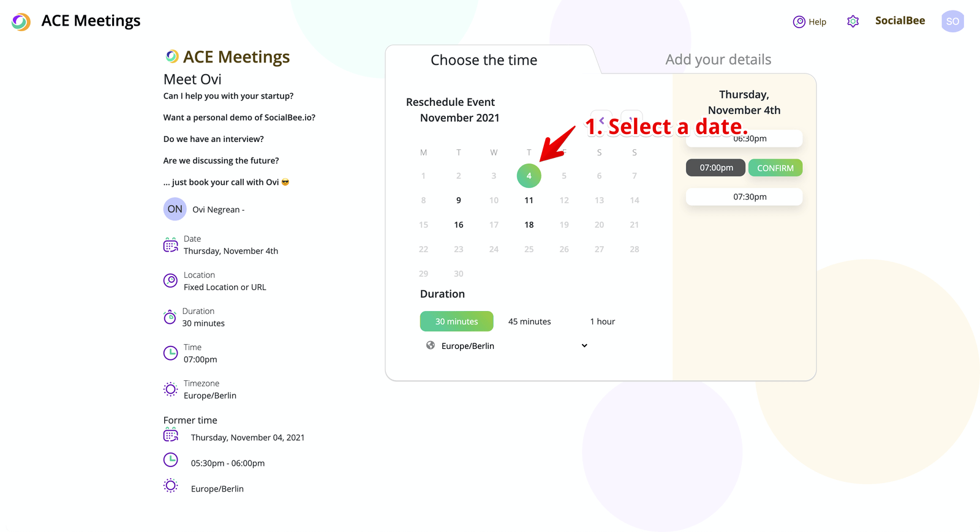The height and width of the screenshot is (532, 980).
Task: Click the SO user avatar
Action: (x=952, y=21)
